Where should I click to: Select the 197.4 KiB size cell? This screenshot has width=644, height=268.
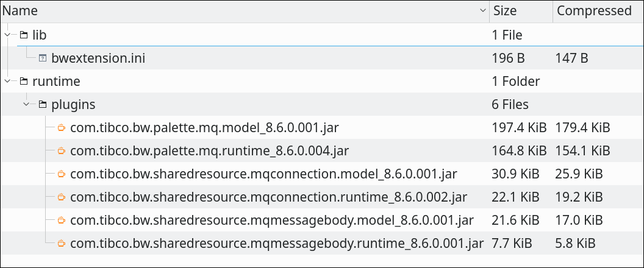pos(519,128)
